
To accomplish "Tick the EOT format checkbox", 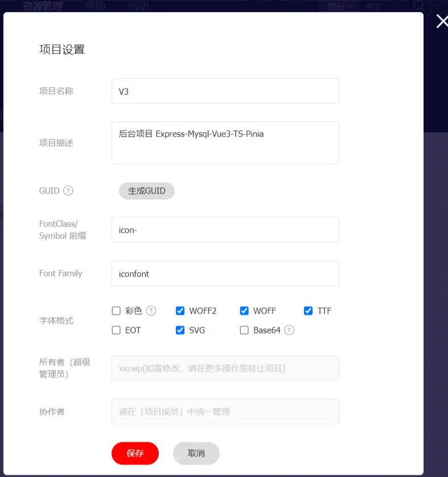I will click(116, 330).
